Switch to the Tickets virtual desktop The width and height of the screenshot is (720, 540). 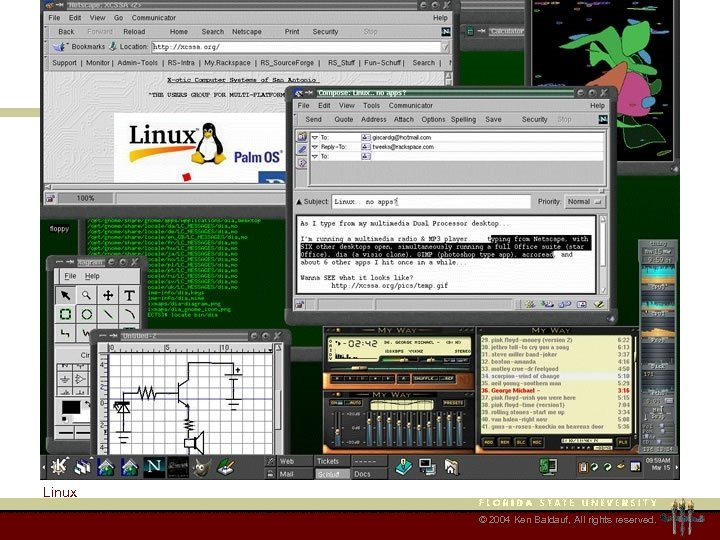(332, 461)
